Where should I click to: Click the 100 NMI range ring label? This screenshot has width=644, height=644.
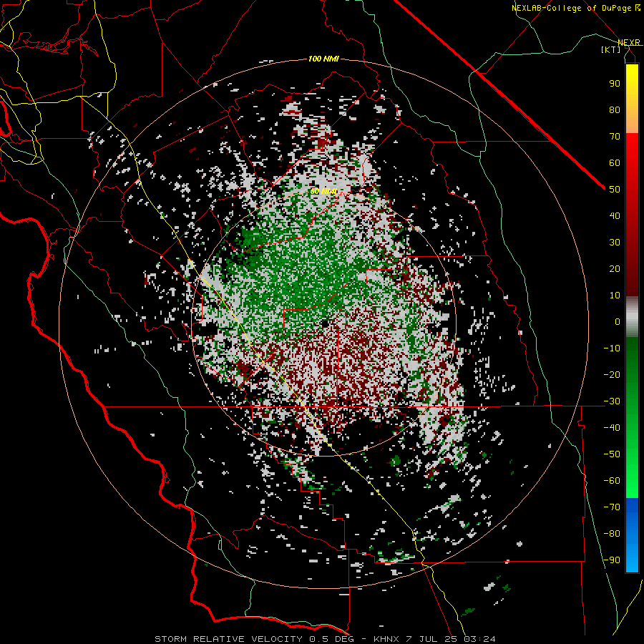coord(323,59)
